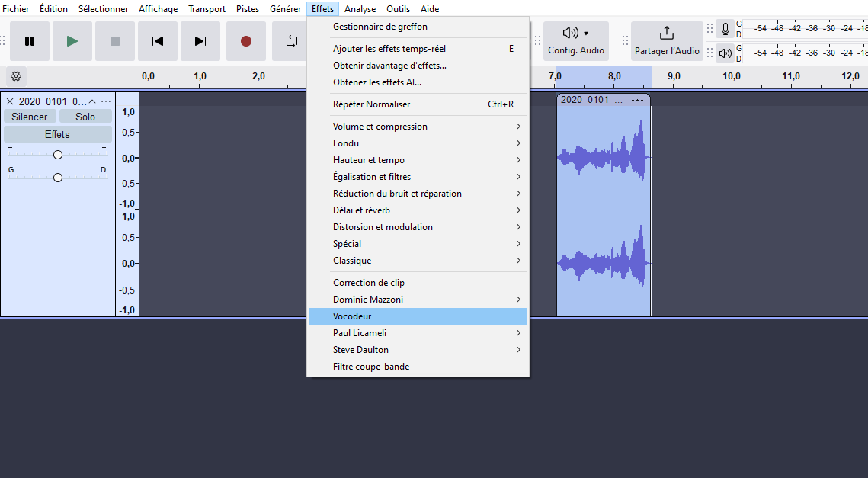Click the microphone record meter icon
The image size is (868, 478).
tap(725, 29)
